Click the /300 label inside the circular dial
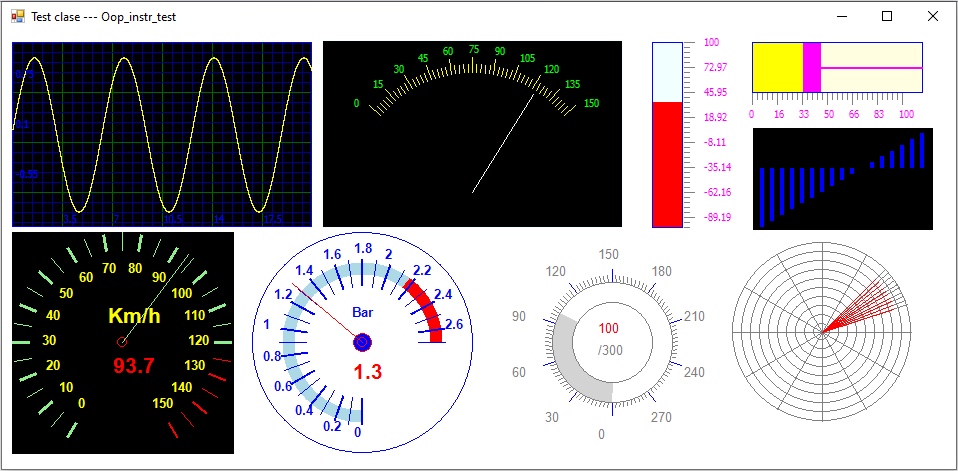Screen dimensions: 958x471 pos(608,350)
